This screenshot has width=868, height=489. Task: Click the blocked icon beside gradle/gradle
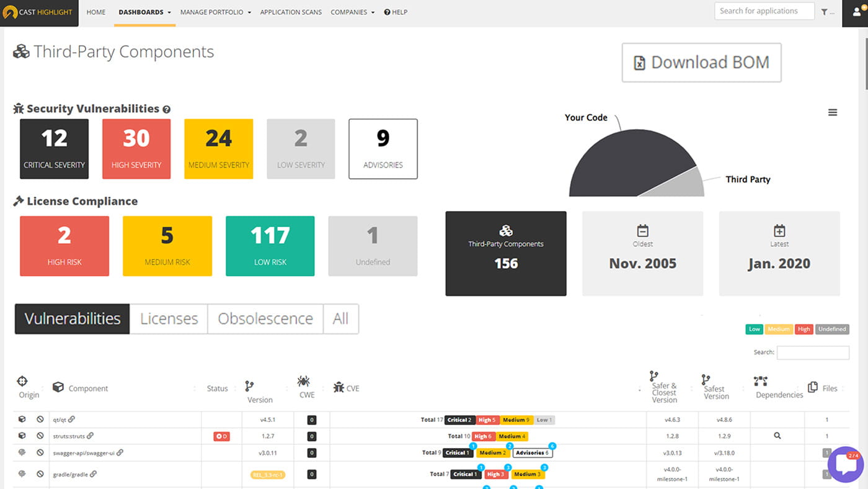[x=40, y=474]
